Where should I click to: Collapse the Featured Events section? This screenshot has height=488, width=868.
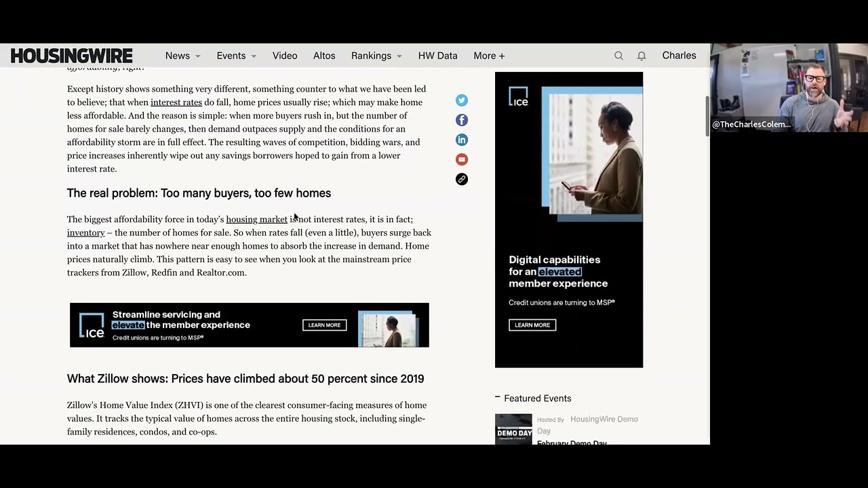[x=498, y=398]
